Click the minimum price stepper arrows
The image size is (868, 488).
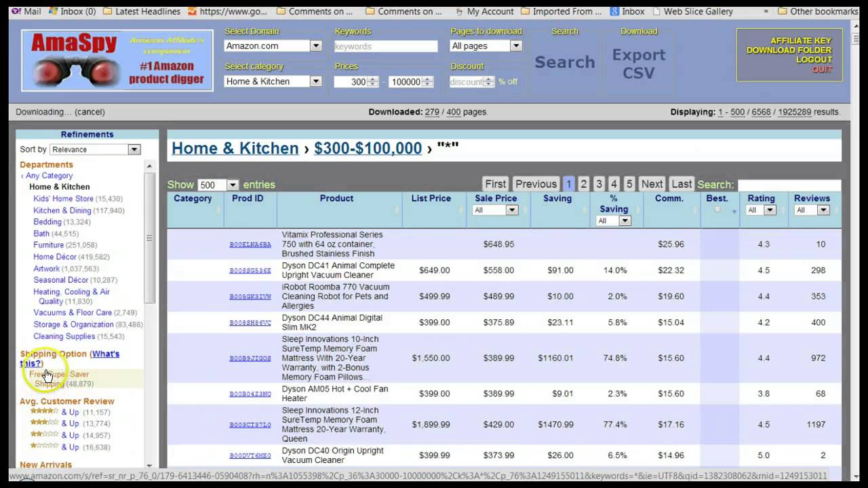[x=372, y=82]
